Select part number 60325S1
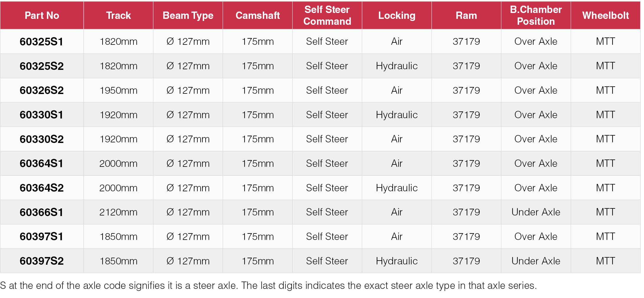The width and height of the screenshot is (644, 298). [42, 42]
